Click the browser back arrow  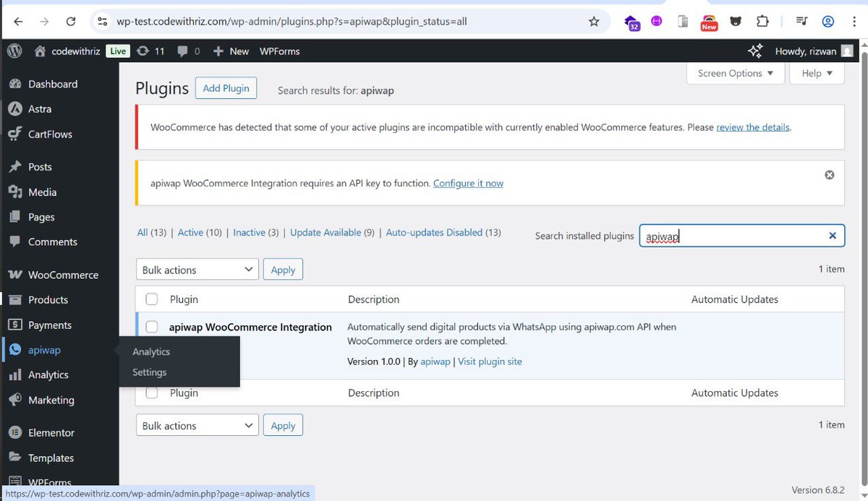(x=18, y=22)
